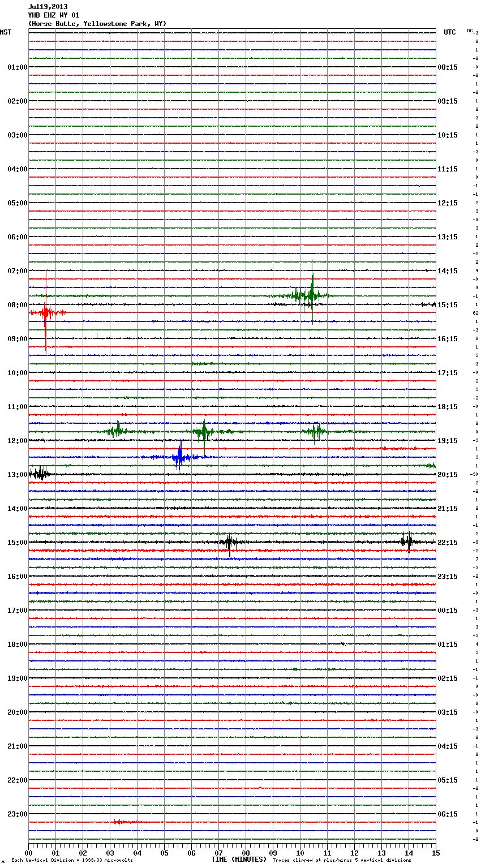The width and height of the screenshot is (481, 868).
Task: Click the "04:15" UTC time label
Action: (x=448, y=746)
